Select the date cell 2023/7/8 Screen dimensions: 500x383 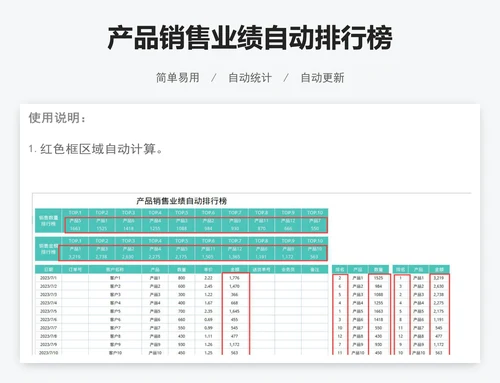(x=48, y=336)
